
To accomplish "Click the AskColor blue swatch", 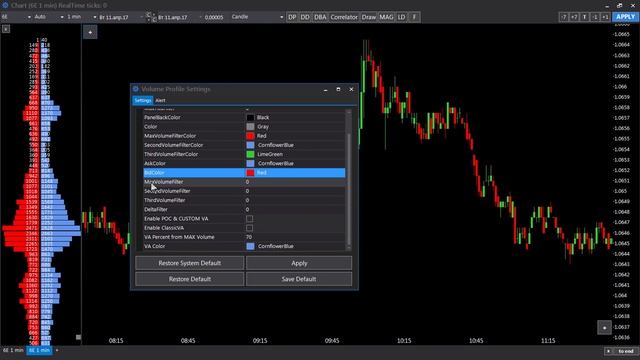I will pos(250,164).
